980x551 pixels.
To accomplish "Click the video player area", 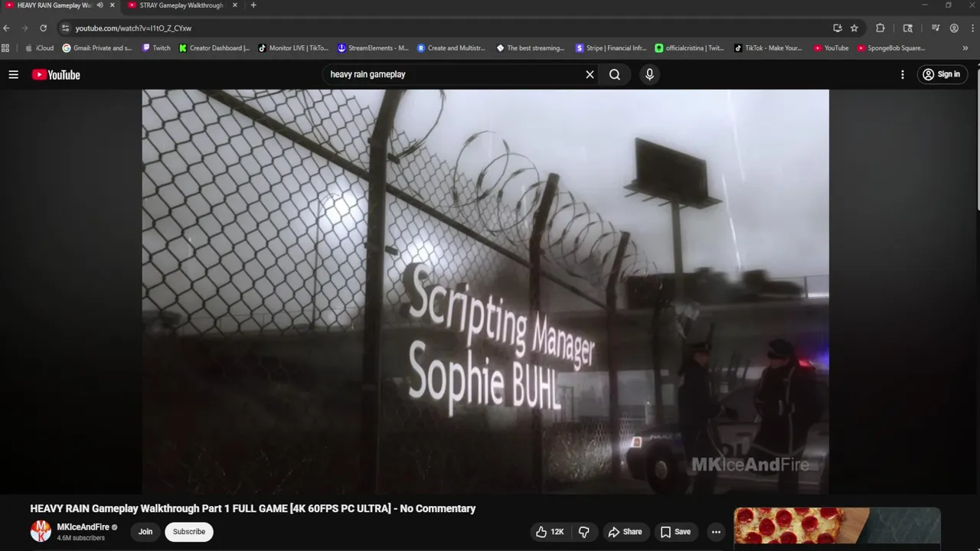I will (x=485, y=292).
